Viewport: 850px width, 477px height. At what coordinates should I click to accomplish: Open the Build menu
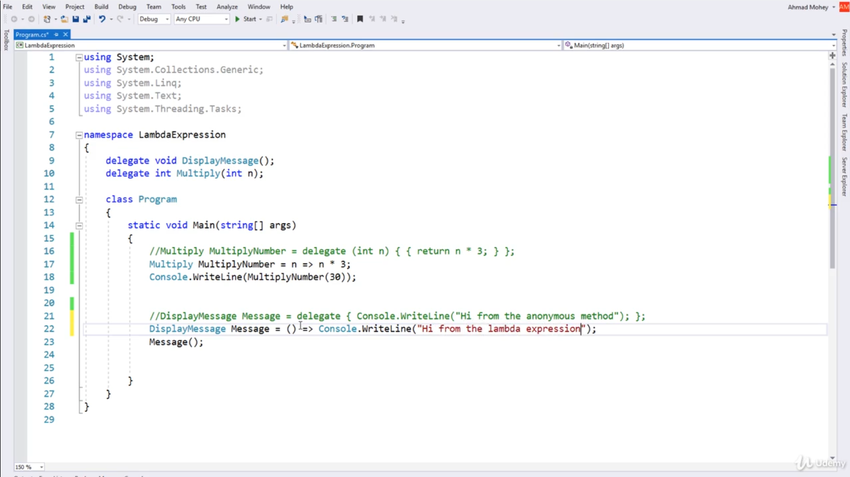tap(101, 7)
